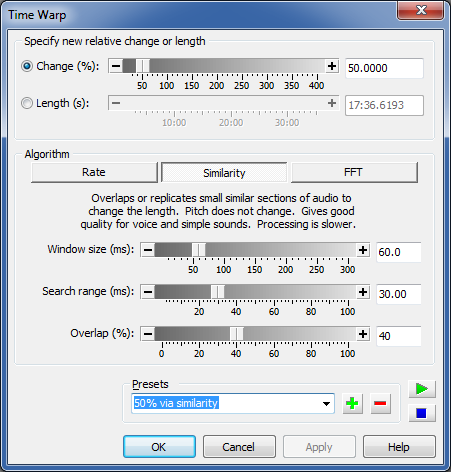Select the Change (%) radio button
Screen dimensions: 451x472
tap(27, 66)
